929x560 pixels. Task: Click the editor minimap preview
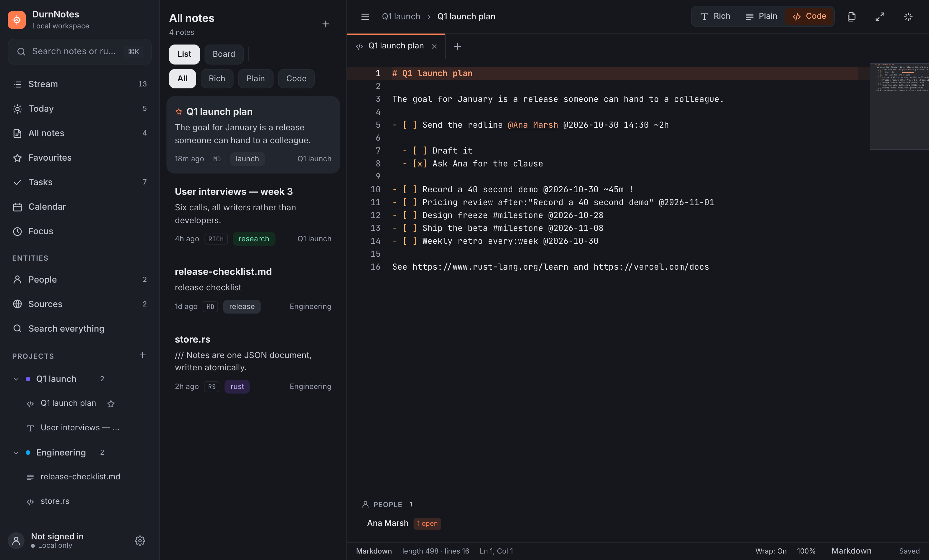[x=899, y=106]
